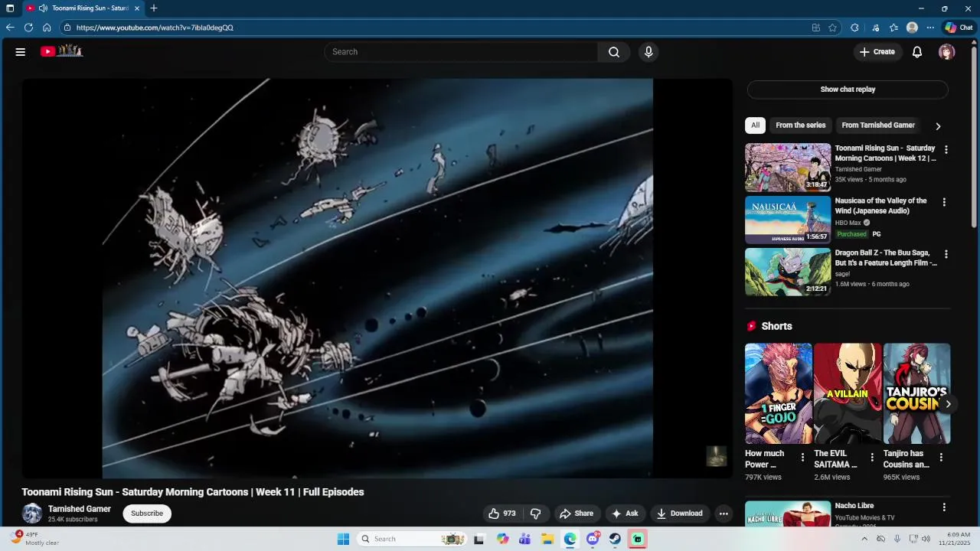Add this page to favorites star
This screenshot has width=980, height=551.
click(x=832, y=28)
